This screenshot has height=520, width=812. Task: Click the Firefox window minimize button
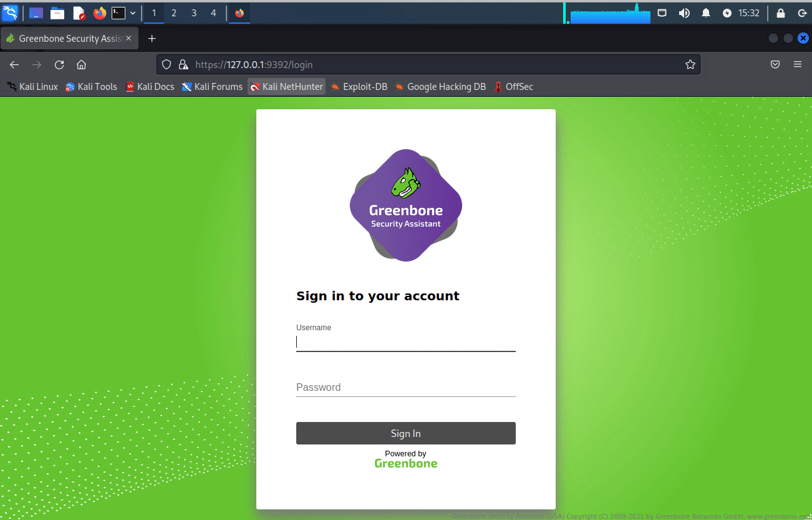pos(773,38)
